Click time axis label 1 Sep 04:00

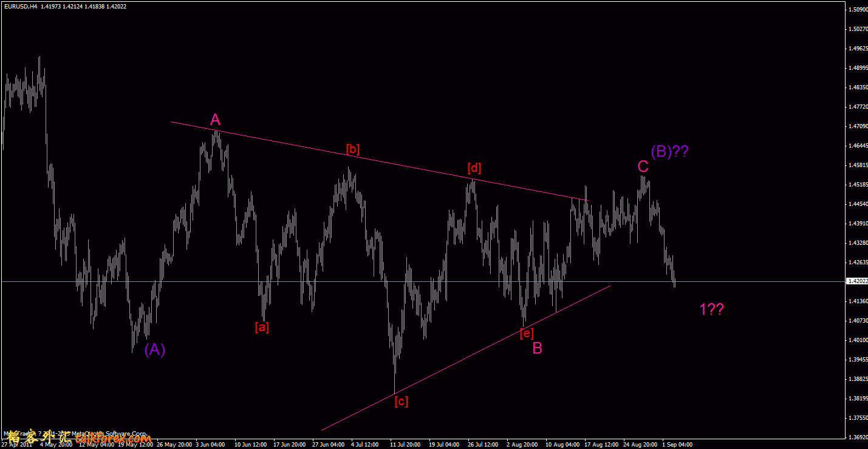click(677, 445)
